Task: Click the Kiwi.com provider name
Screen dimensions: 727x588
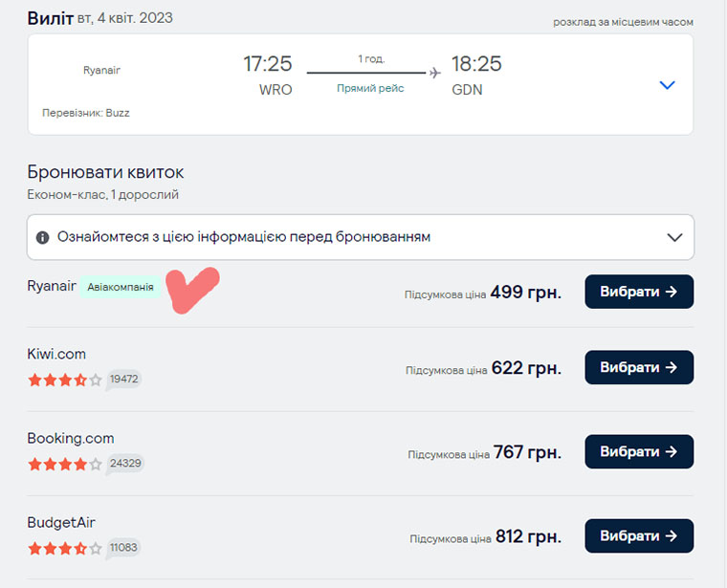Action: click(x=56, y=354)
